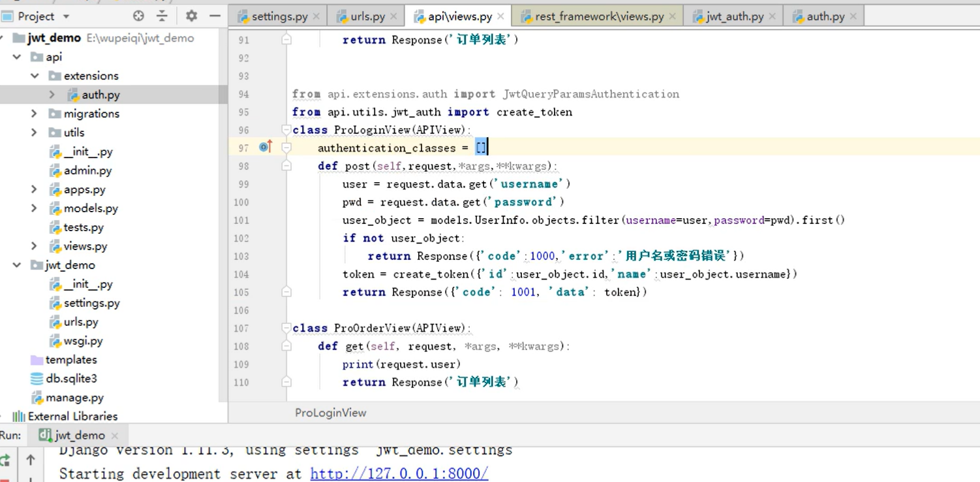This screenshot has width=980, height=482.
Task: Switch to the urls.py editor tab
Action: pos(367,16)
